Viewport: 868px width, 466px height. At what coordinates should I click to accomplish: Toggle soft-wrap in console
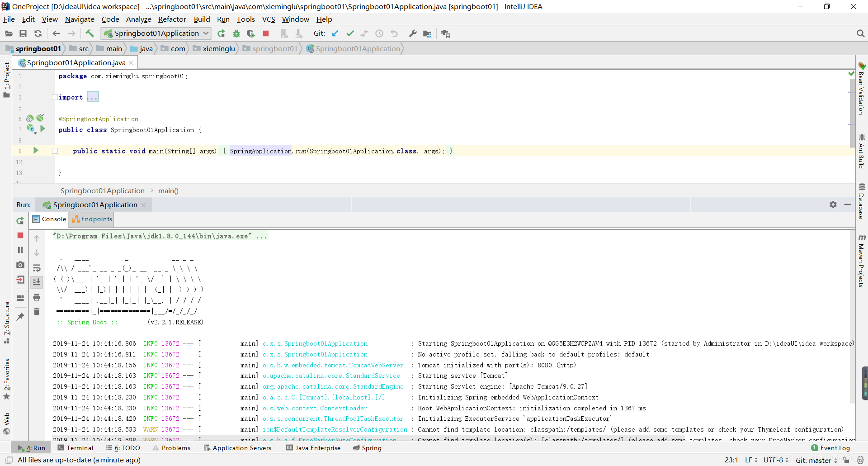(37, 268)
